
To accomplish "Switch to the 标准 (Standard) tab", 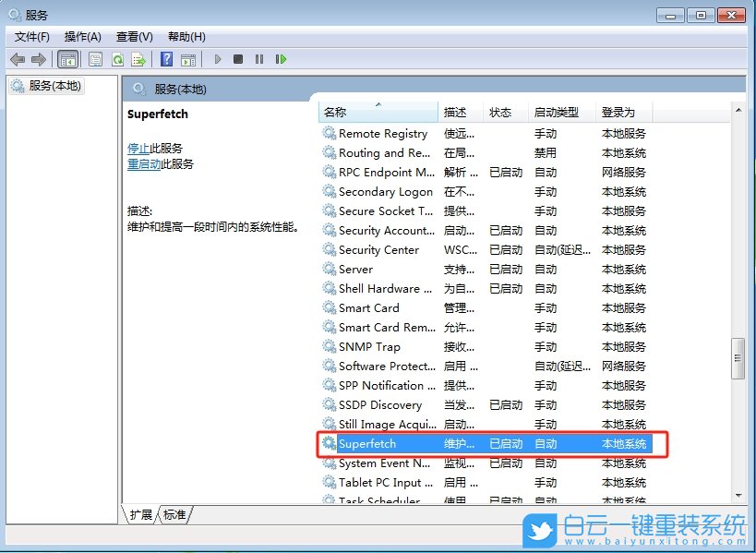I will click(x=173, y=515).
